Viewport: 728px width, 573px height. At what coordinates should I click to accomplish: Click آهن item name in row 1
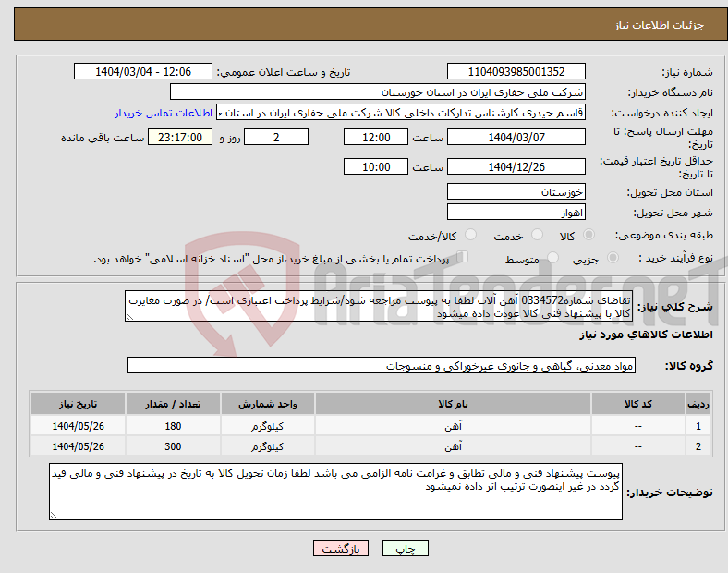[453, 426]
